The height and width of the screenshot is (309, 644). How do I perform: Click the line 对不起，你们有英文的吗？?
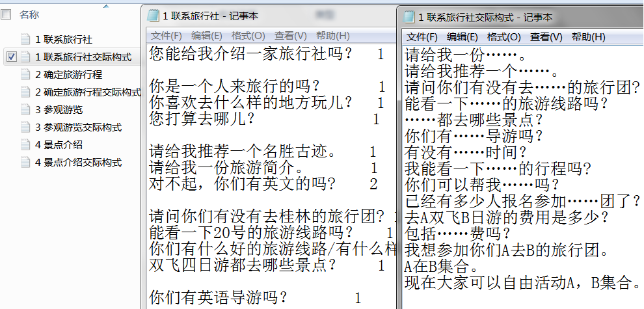pyautogui.click(x=243, y=183)
